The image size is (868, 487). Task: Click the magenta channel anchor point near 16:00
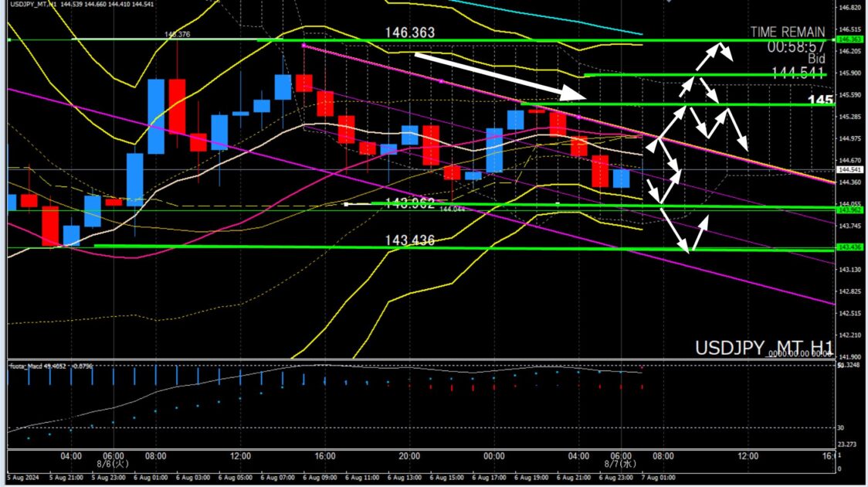(x=303, y=46)
